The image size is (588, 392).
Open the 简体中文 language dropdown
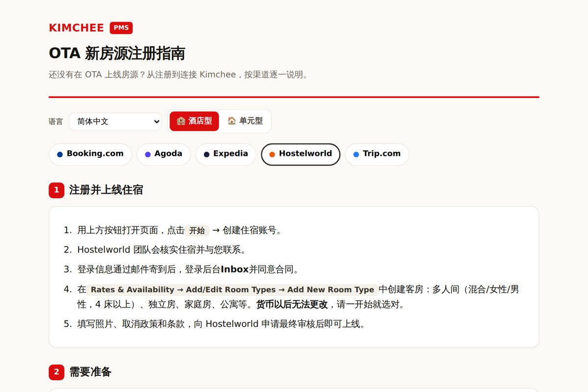(x=115, y=122)
